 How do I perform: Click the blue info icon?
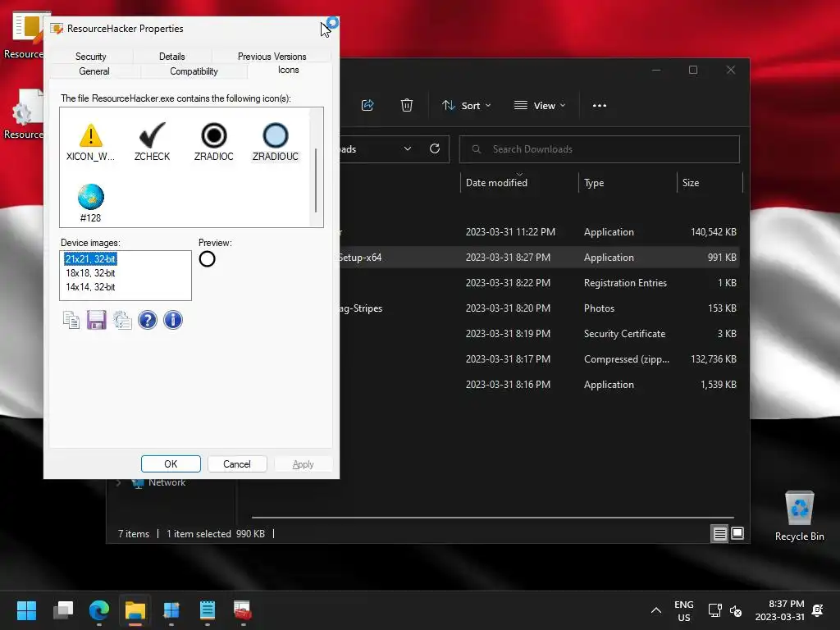(x=173, y=321)
